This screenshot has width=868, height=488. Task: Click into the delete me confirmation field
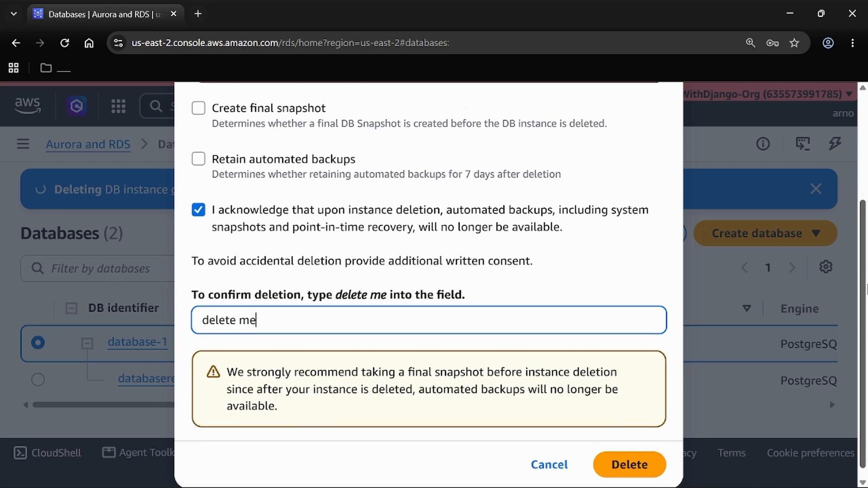(429, 320)
